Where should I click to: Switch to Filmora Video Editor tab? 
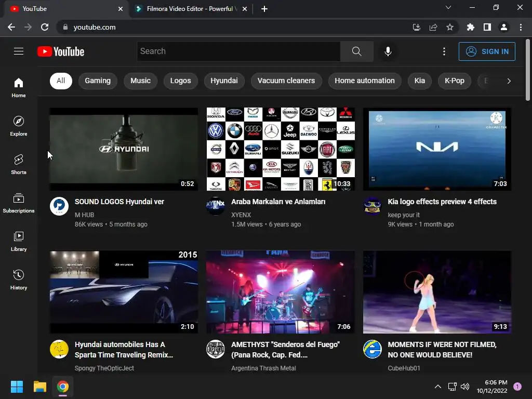point(190,9)
